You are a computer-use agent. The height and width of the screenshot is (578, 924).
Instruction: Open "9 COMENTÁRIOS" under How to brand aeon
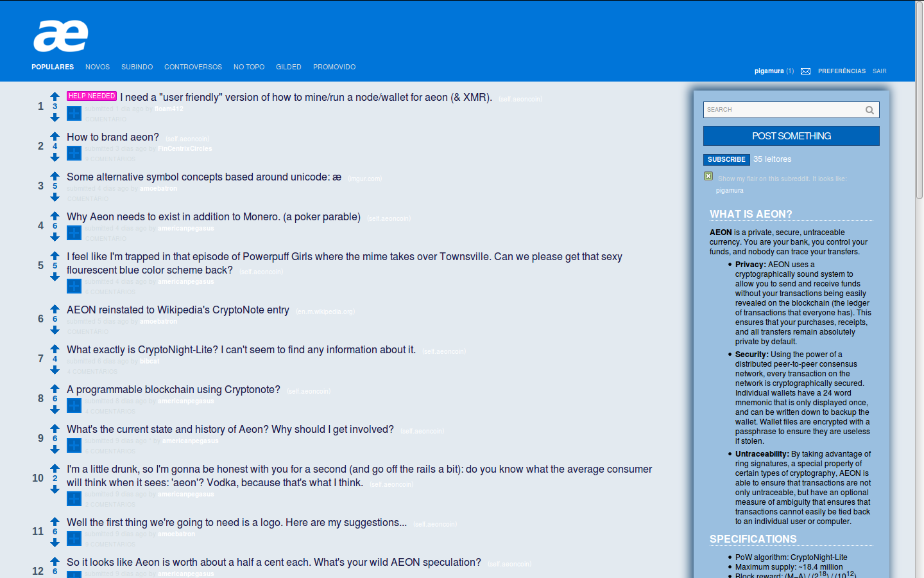click(x=110, y=159)
